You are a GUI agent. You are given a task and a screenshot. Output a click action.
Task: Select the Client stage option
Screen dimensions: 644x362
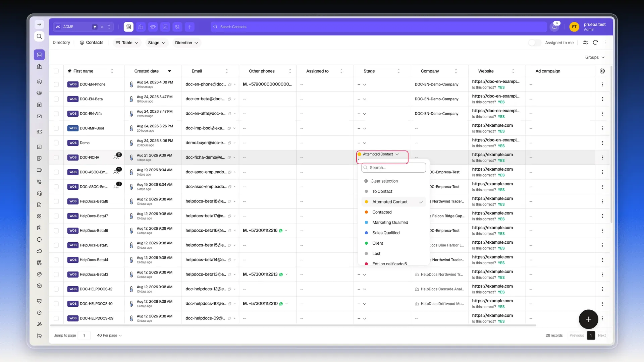point(393,243)
